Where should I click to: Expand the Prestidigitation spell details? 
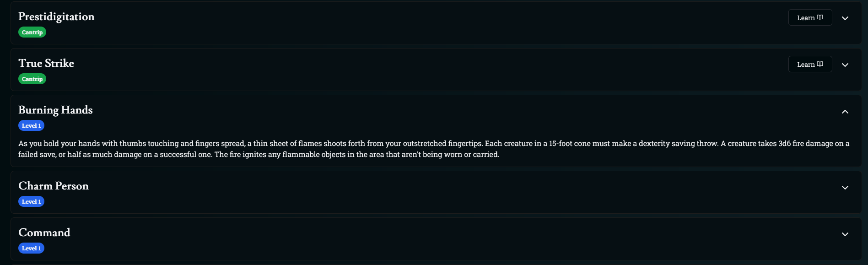(x=845, y=18)
